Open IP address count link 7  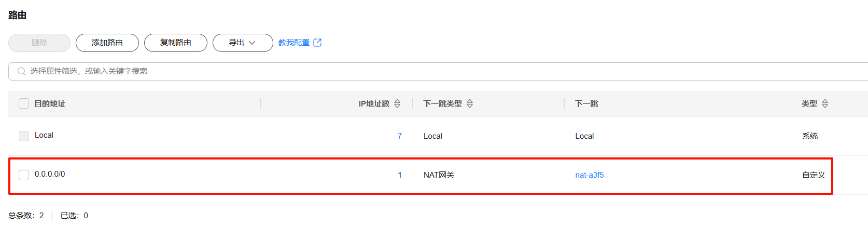click(400, 136)
